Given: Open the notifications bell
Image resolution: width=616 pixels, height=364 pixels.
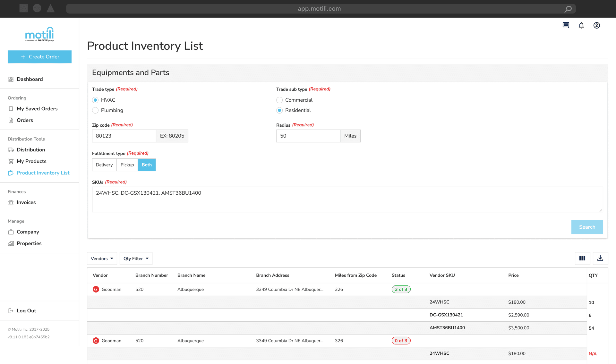Looking at the screenshot, I should tap(581, 25).
